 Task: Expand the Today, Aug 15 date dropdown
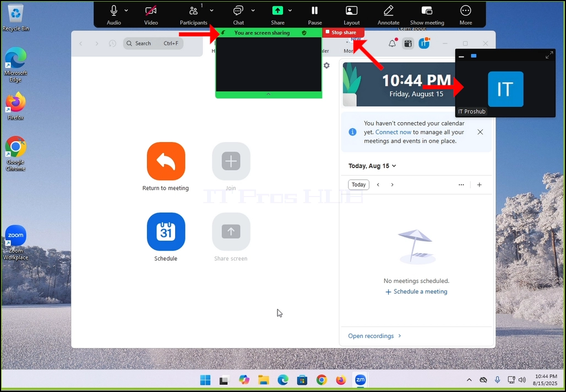click(372, 166)
